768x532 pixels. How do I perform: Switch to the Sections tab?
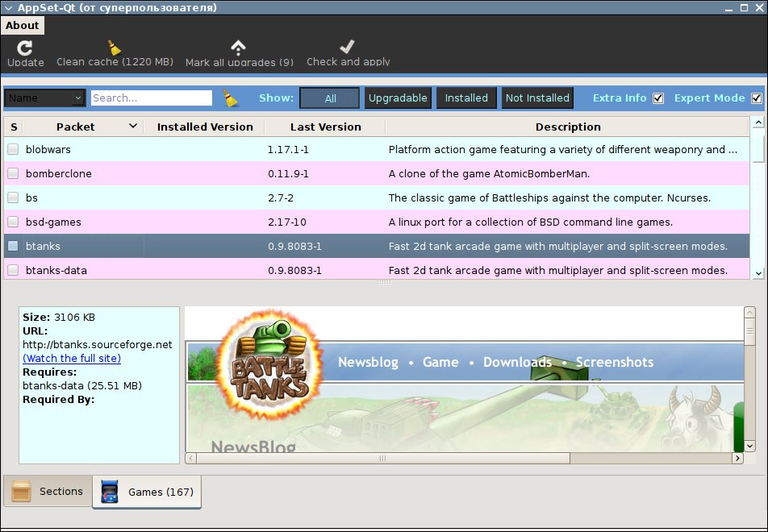point(48,491)
